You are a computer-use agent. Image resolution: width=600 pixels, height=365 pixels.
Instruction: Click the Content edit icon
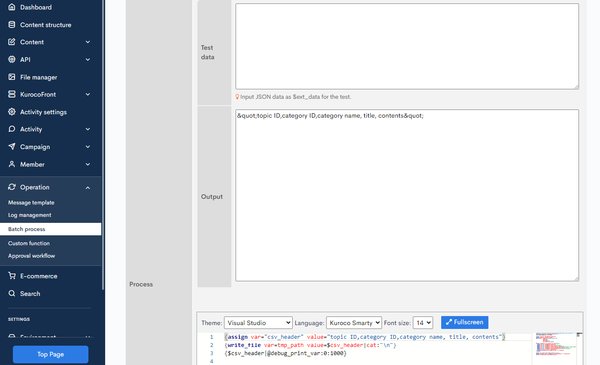click(12, 42)
